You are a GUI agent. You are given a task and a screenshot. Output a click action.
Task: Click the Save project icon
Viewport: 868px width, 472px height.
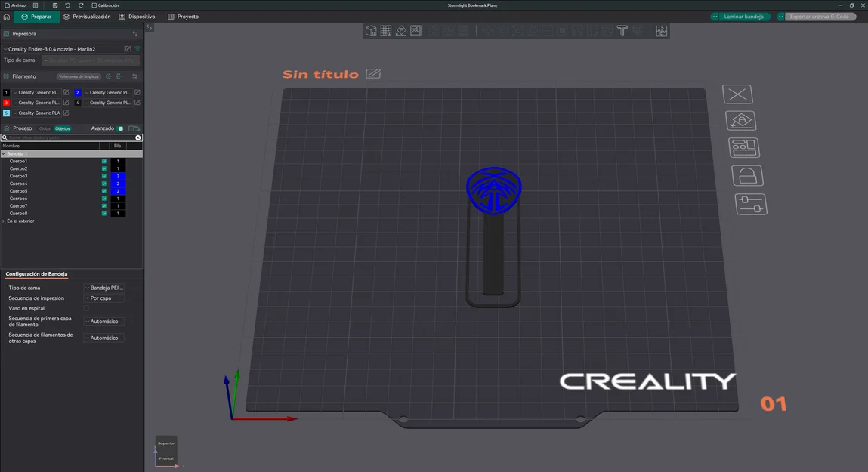click(x=55, y=5)
